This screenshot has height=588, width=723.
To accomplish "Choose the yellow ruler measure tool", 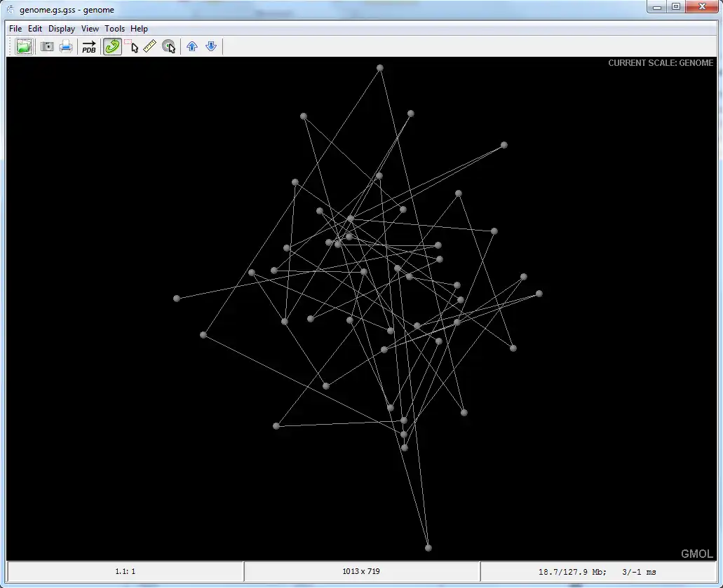I will point(150,46).
